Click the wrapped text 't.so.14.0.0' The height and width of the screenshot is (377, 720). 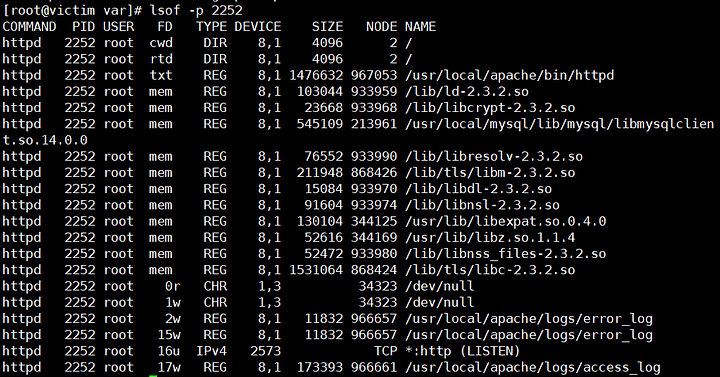pos(45,140)
